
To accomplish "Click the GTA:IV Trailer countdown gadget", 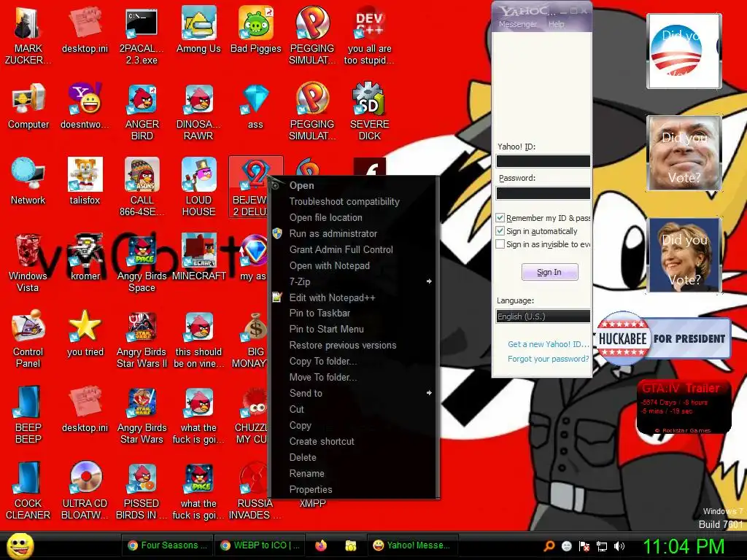I will (x=684, y=407).
